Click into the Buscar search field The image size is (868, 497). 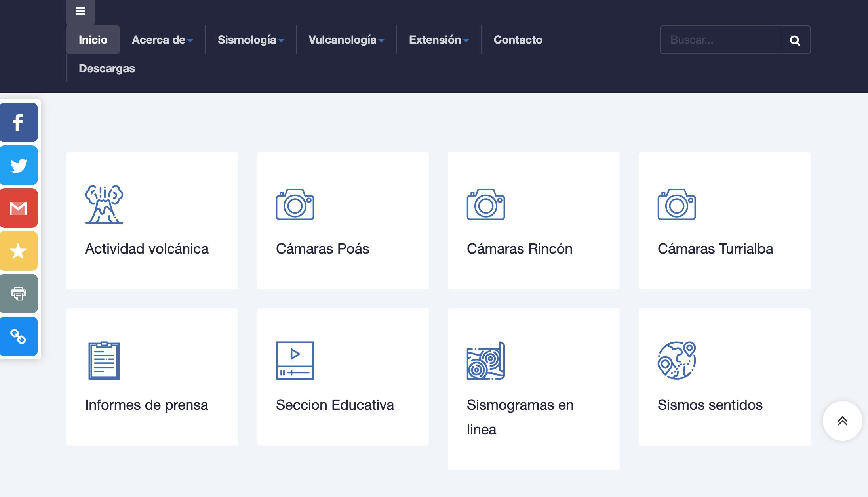pyautogui.click(x=720, y=40)
